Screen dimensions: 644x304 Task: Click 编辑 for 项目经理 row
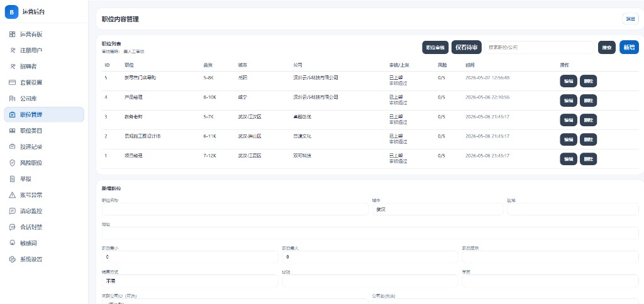pos(569,159)
